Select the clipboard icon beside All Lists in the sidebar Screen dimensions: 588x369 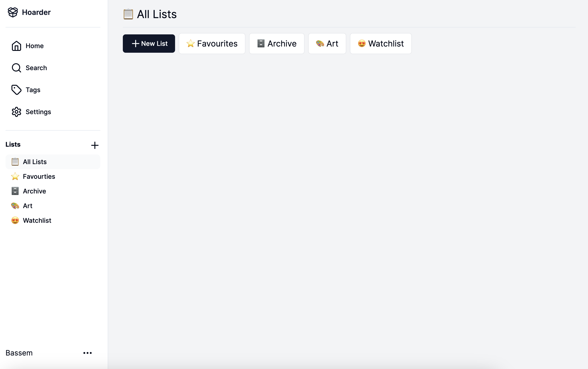pos(15,162)
